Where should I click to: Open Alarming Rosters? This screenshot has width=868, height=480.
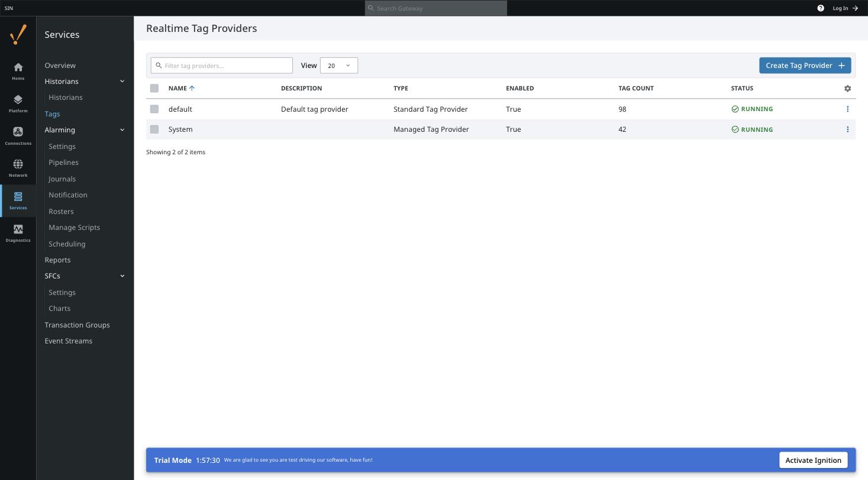[61, 211]
